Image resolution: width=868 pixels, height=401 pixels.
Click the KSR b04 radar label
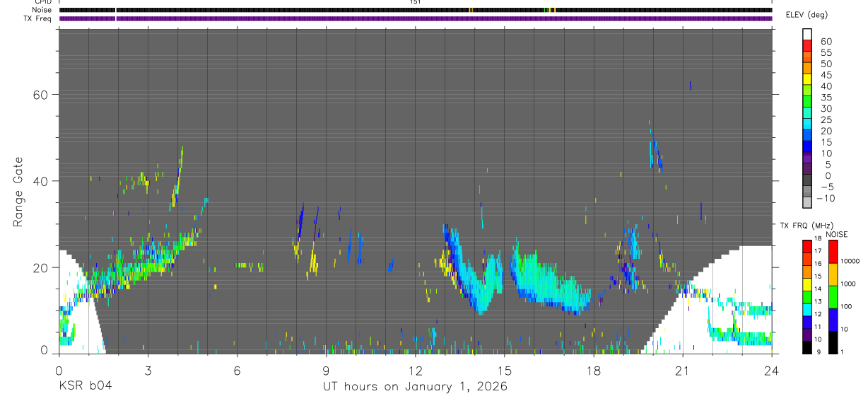[86, 386]
